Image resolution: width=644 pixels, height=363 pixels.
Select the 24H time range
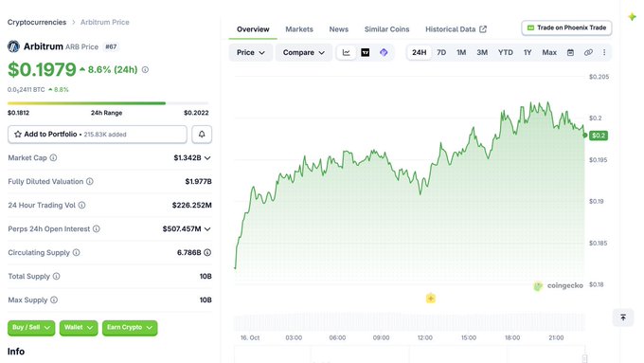pyautogui.click(x=420, y=53)
